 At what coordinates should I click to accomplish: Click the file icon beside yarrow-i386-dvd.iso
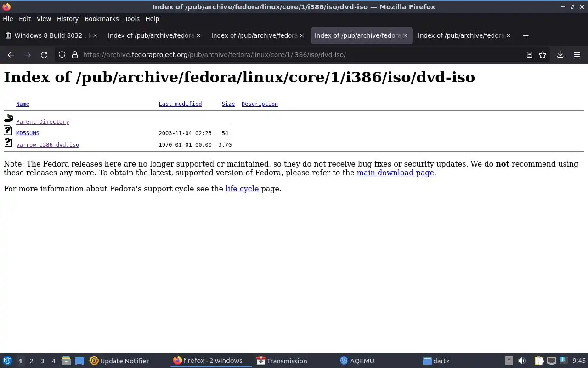8,142
